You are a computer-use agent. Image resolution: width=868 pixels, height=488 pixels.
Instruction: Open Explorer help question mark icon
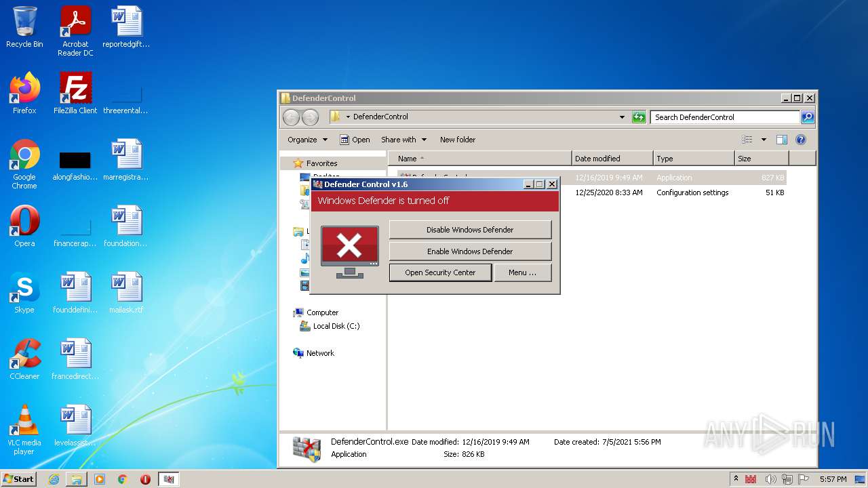coord(800,140)
